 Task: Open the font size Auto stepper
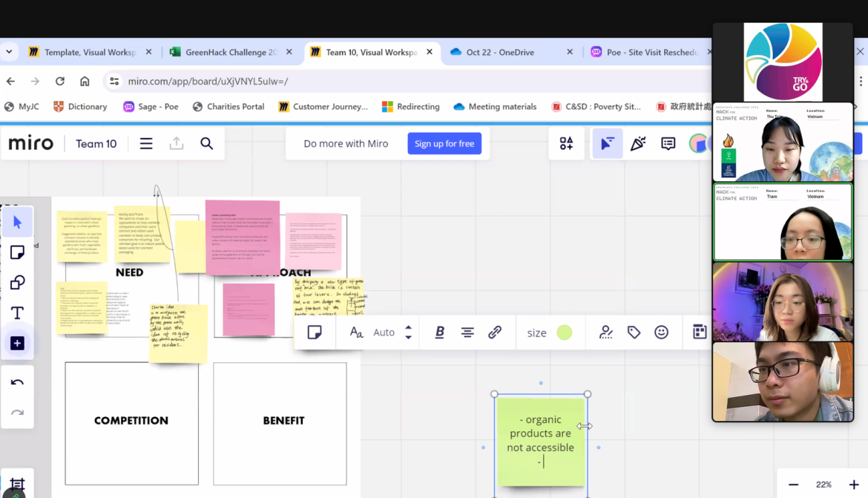[x=408, y=332]
